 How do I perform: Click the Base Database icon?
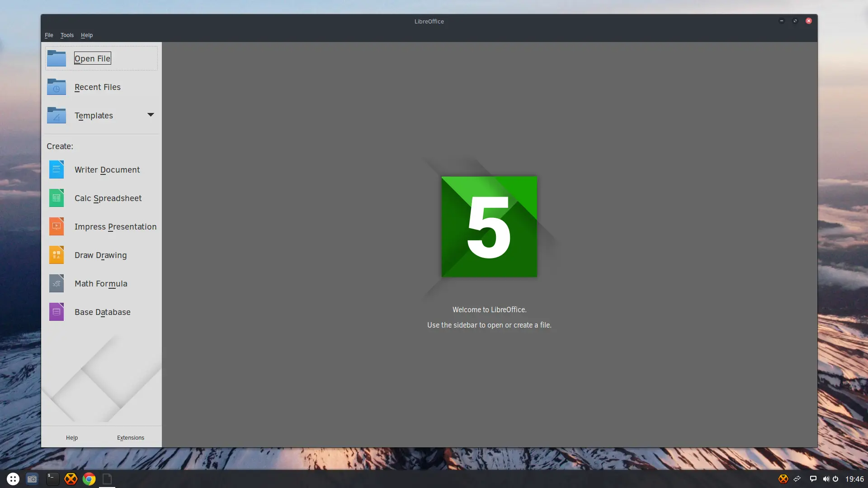(x=57, y=312)
